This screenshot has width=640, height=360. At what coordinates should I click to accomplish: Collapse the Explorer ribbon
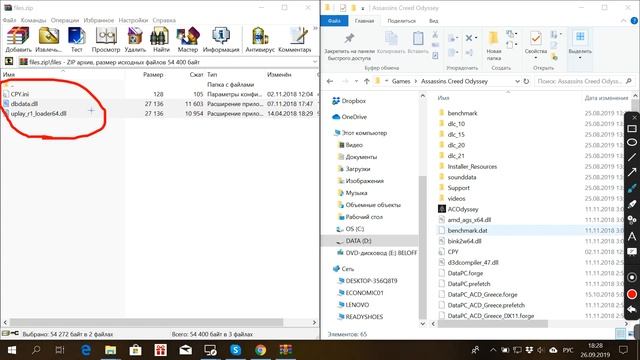click(623, 20)
